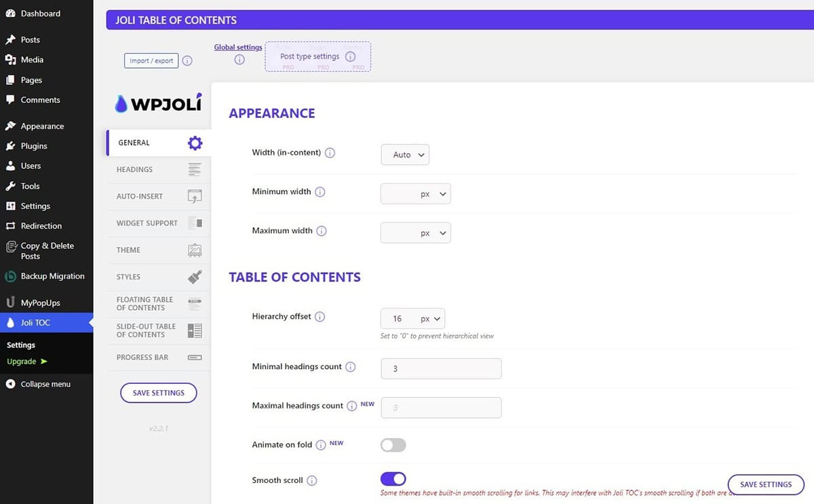The image size is (814, 504).
Task: Open Copy & Delete Posts menu item
Action: pyautogui.click(x=47, y=251)
